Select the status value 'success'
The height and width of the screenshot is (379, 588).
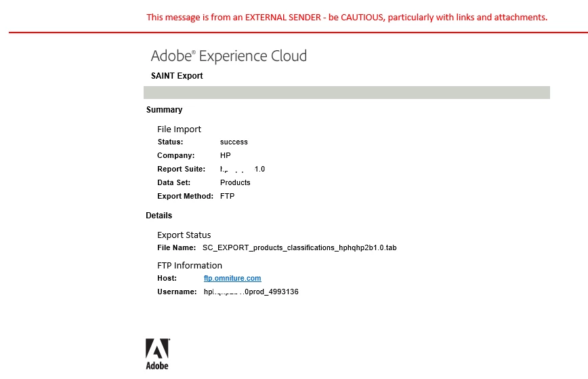pos(234,142)
